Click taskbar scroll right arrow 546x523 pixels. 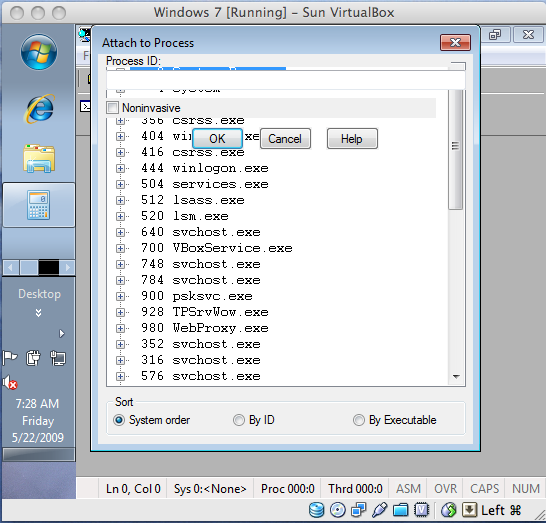pyautogui.click(x=67, y=267)
